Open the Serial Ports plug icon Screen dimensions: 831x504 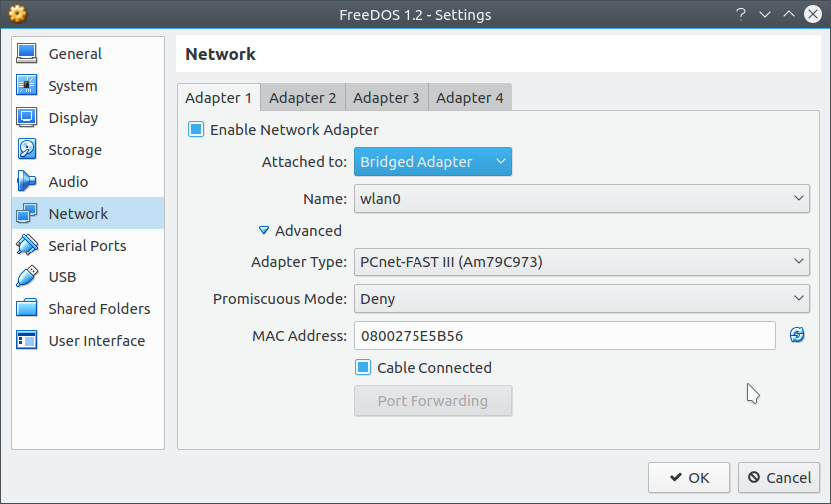27,245
